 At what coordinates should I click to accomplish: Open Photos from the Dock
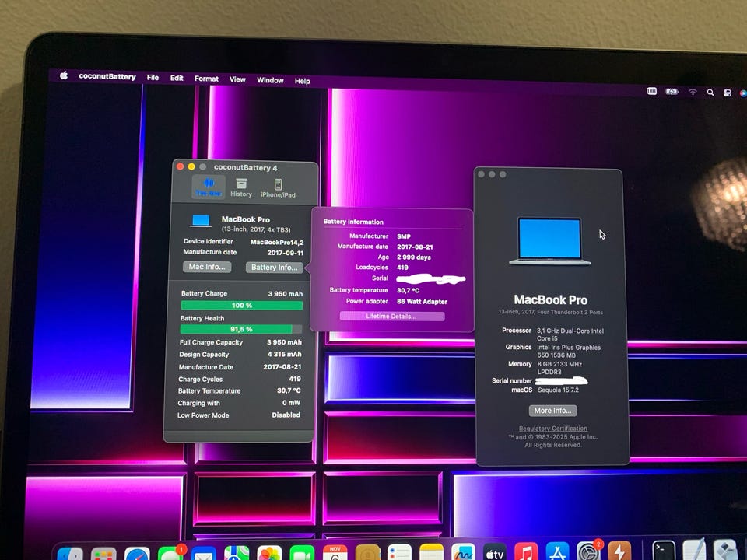pos(269,554)
